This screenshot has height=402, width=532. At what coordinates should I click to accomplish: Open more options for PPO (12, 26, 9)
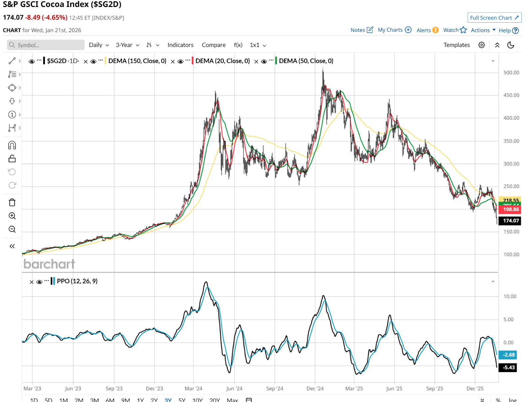[47, 281]
